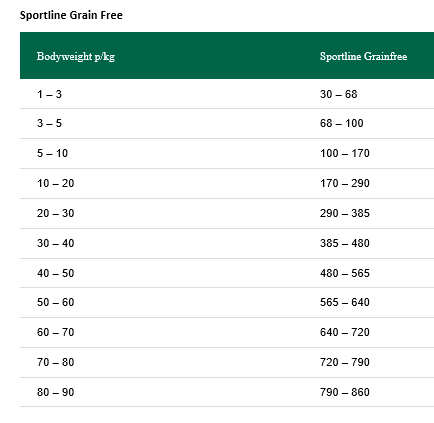Click the 100 – 170 amount cell

tap(345, 153)
